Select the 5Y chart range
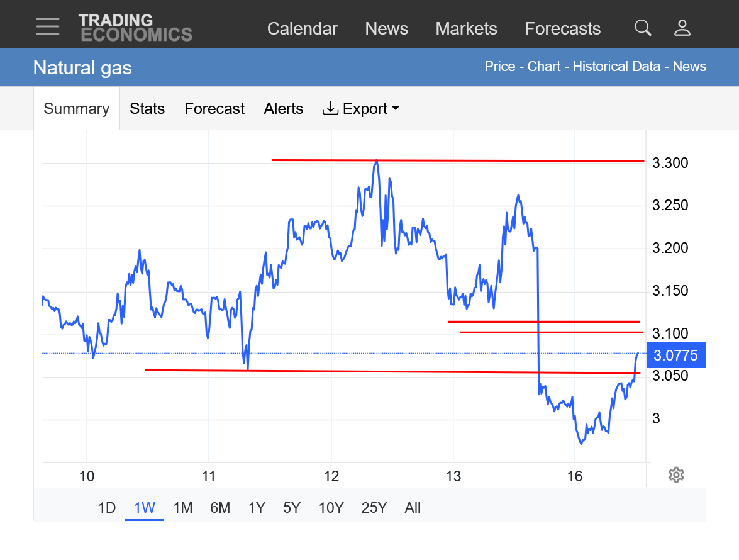The image size is (739, 560). point(292,508)
